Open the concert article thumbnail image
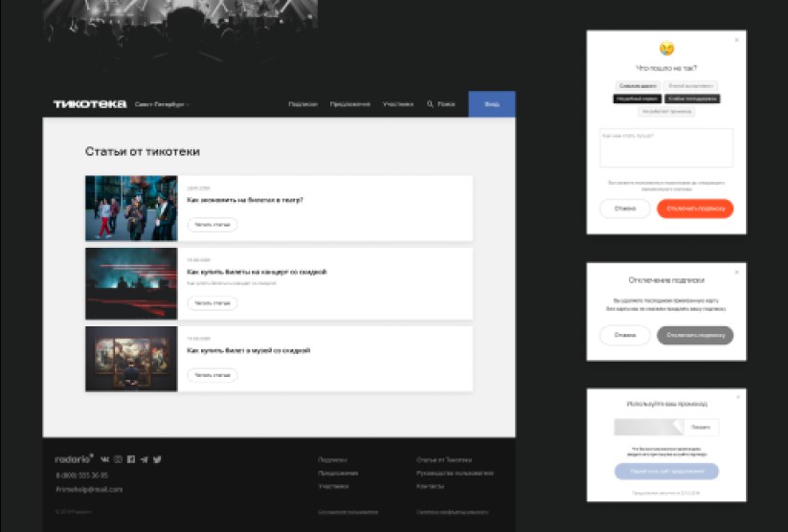 coord(131,283)
